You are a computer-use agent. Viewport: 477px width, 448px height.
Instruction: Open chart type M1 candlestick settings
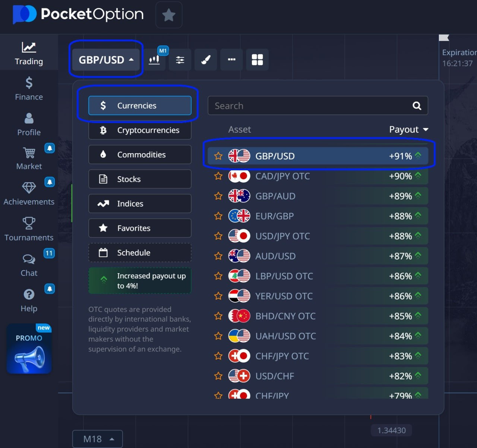point(154,60)
